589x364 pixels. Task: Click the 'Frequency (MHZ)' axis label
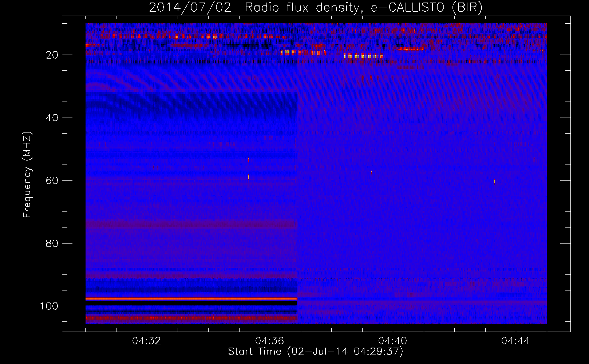coord(27,175)
